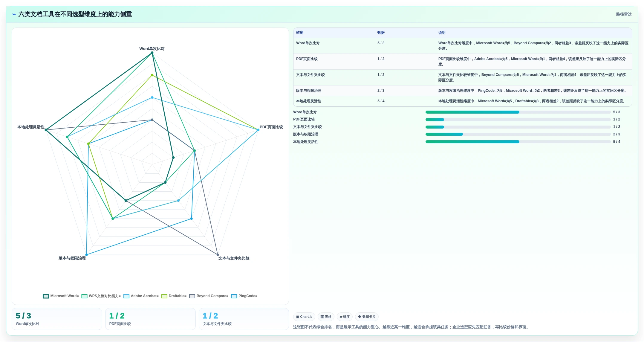Click the Word单次比对 description cell text
The image size is (644, 342).
[x=533, y=46]
